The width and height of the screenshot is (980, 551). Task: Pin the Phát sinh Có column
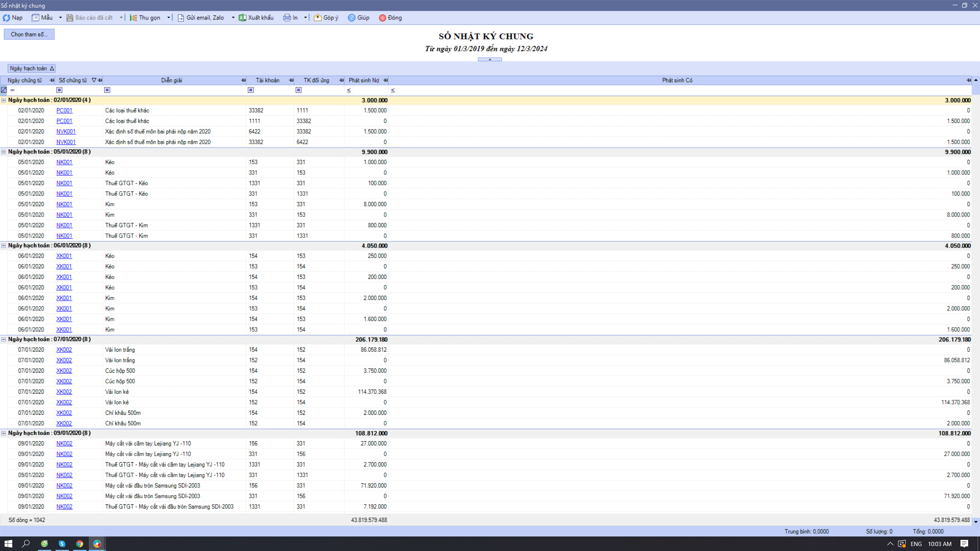tap(969, 80)
